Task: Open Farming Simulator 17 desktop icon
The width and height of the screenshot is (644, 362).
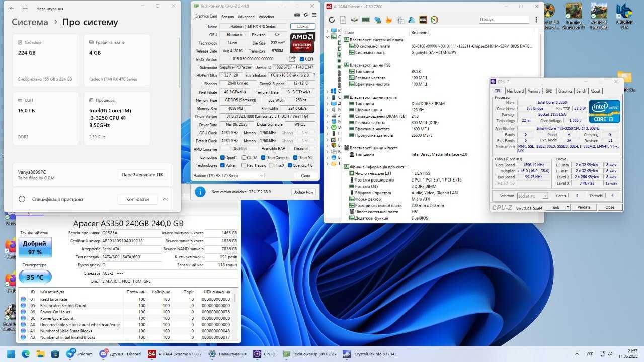Action: [x=575, y=15]
